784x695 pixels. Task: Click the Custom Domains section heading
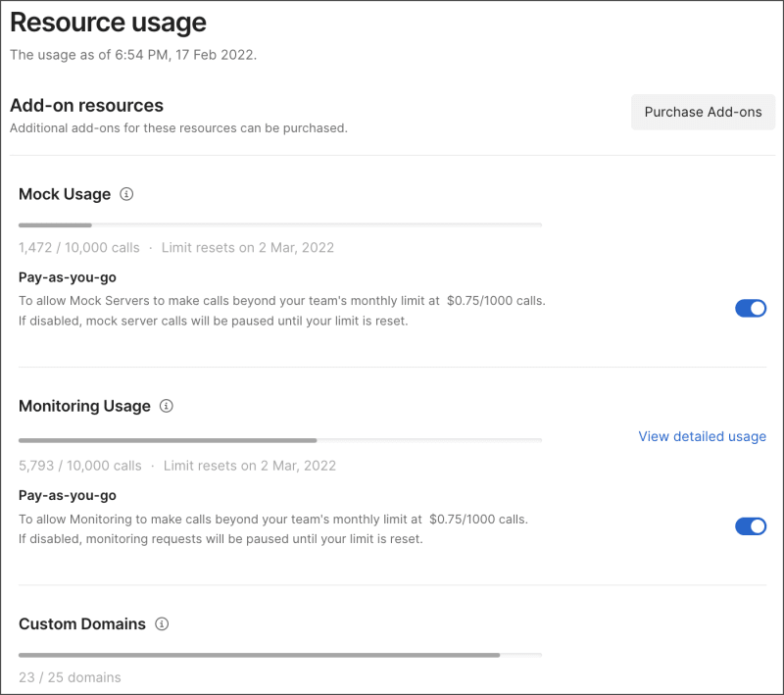[x=82, y=623]
